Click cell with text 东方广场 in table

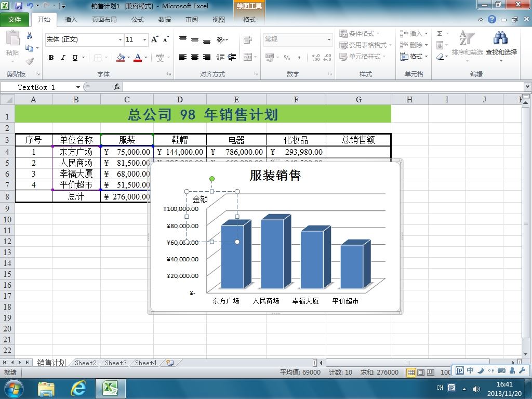click(76, 152)
